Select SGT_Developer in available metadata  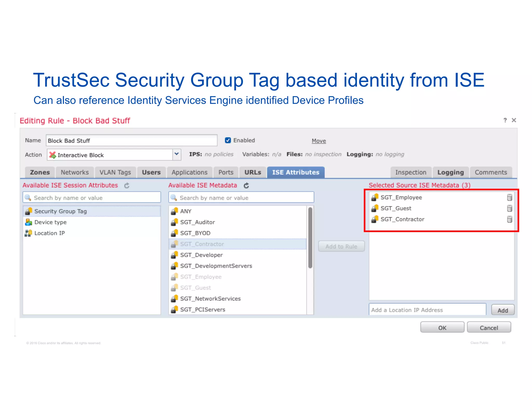coord(238,255)
